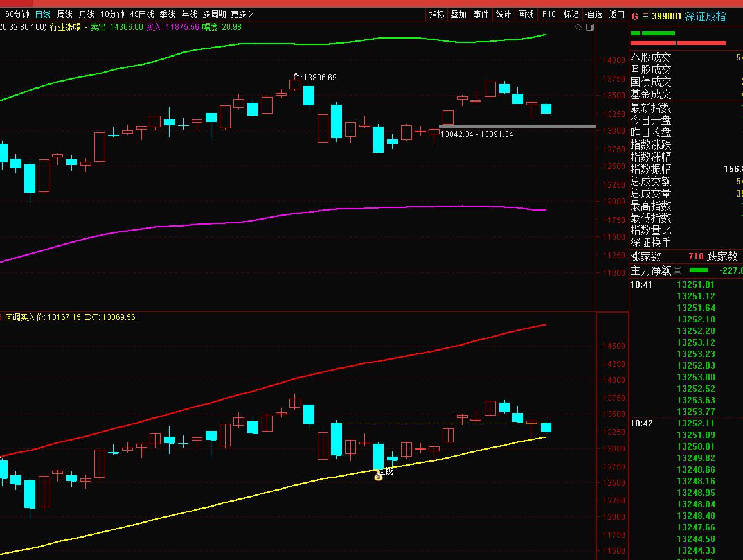Click the 今日开盘 row label
The height and width of the screenshot is (560, 743).
tap(650, 121)
